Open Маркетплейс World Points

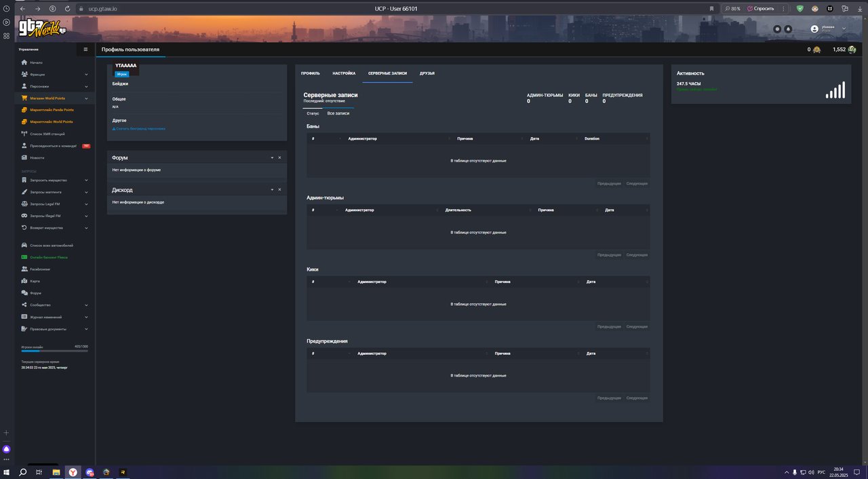[x=52, y=122]
